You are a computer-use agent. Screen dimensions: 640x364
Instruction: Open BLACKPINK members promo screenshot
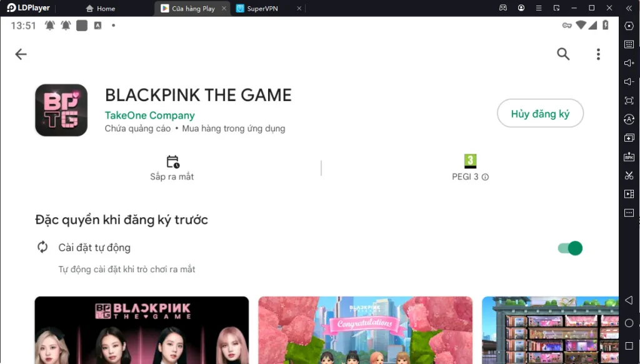tap(142, 330)
